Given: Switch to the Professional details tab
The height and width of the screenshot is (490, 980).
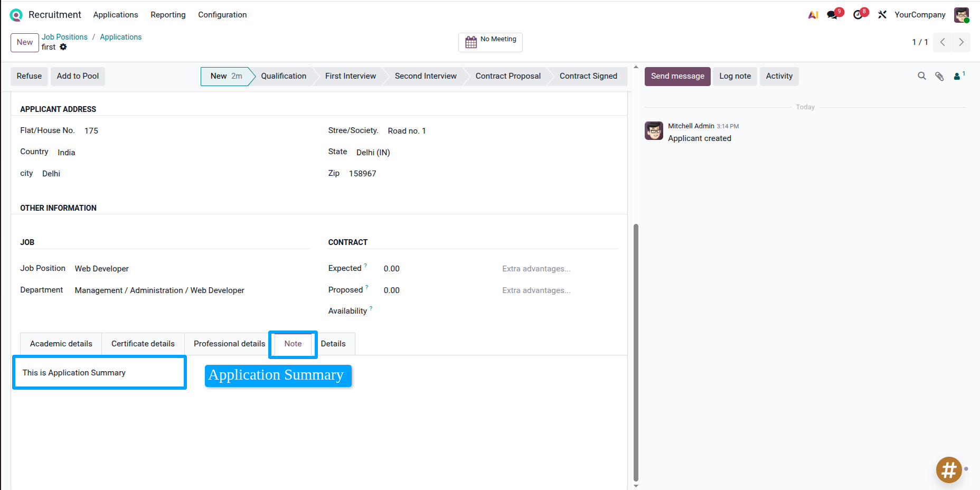Looking at the screenshot, I should (x=229, y=344).
